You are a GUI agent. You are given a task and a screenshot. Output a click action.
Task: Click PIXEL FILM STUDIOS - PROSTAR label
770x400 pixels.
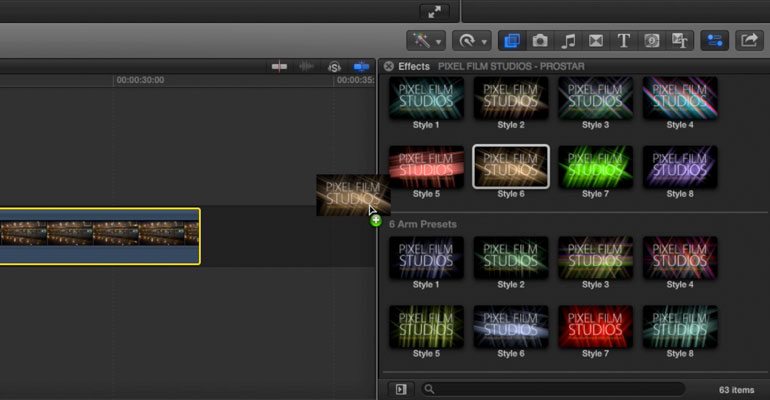coord(511,66)
